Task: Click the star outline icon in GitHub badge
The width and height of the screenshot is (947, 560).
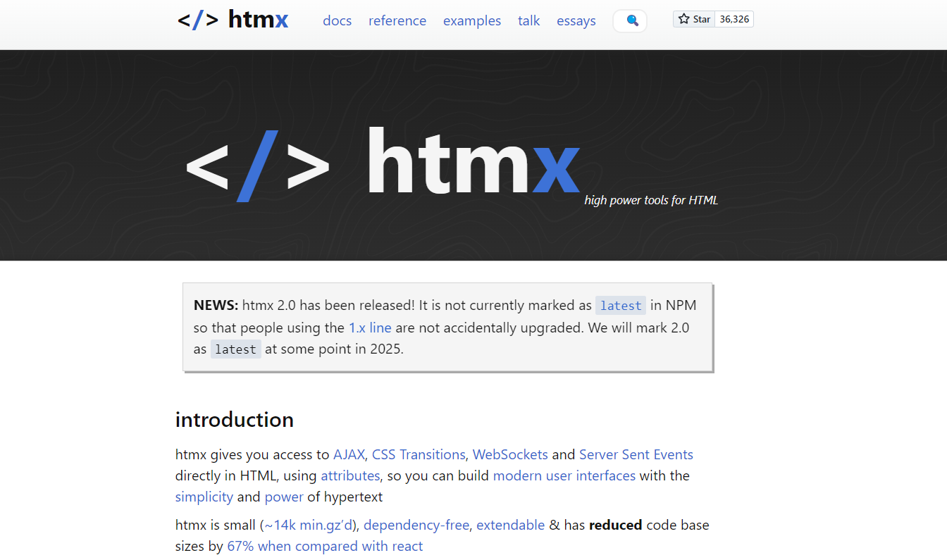Action: click(684, 19)
